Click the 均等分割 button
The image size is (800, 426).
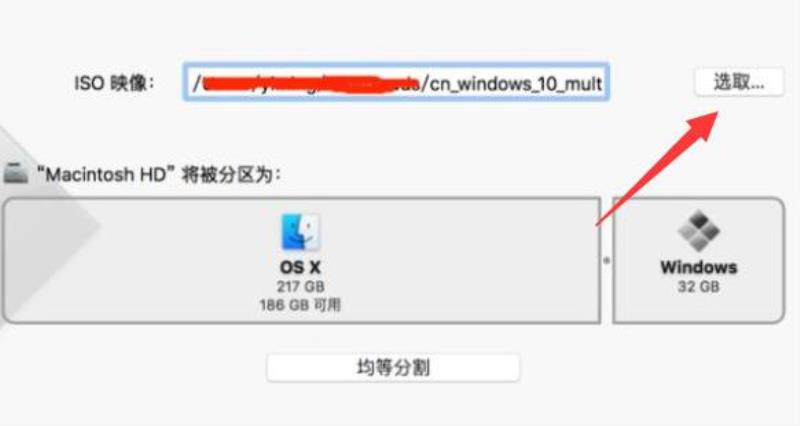[393, 367]
